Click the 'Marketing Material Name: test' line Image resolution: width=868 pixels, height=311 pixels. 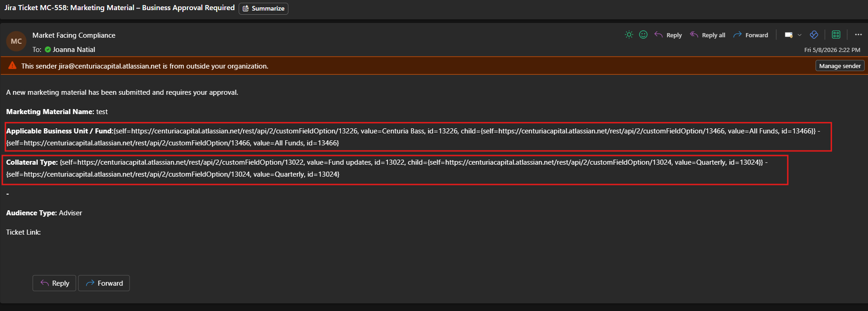(x=57, y=112)
